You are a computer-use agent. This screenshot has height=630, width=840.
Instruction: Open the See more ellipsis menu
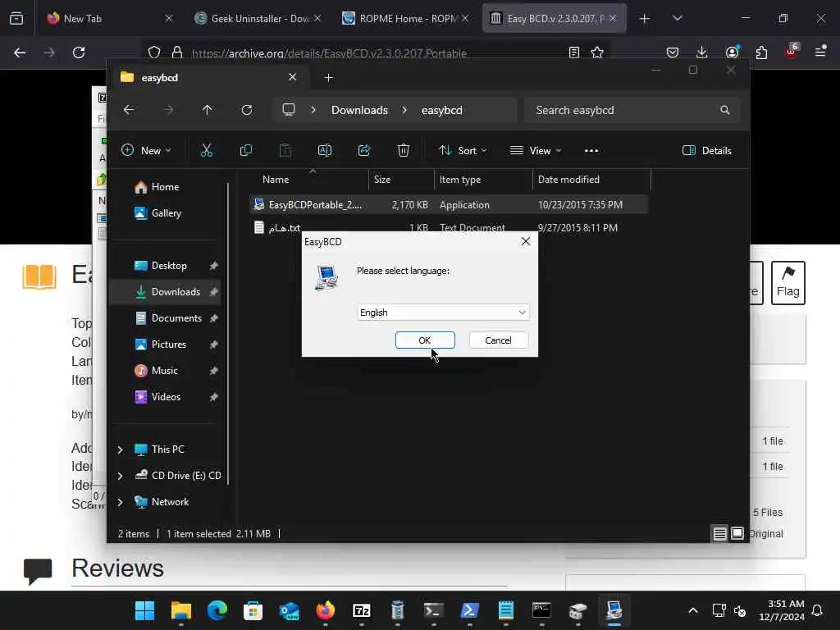[591, 151]
